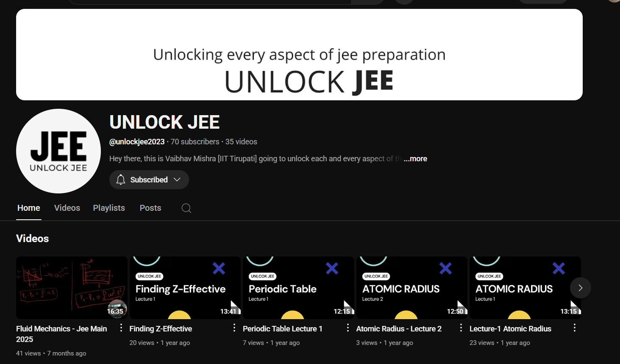The width and height of the screenshot is (620, 364).
Task: Open the @unlockjee2023 channel handle
Action: 137,142
